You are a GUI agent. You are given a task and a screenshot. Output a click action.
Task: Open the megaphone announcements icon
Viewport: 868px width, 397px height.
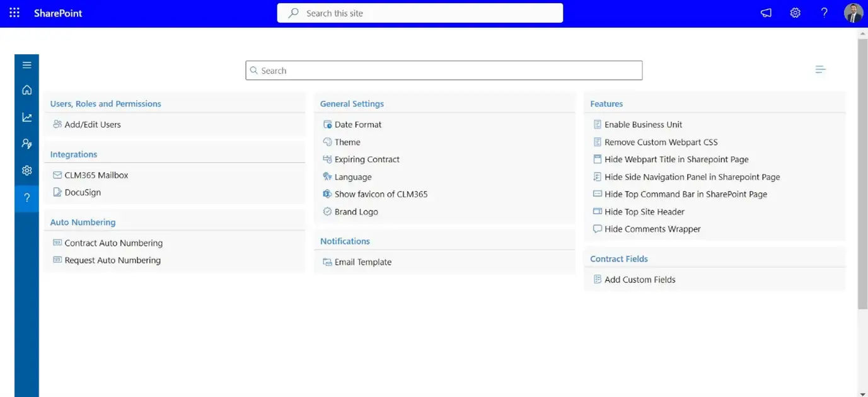[766, 13]
